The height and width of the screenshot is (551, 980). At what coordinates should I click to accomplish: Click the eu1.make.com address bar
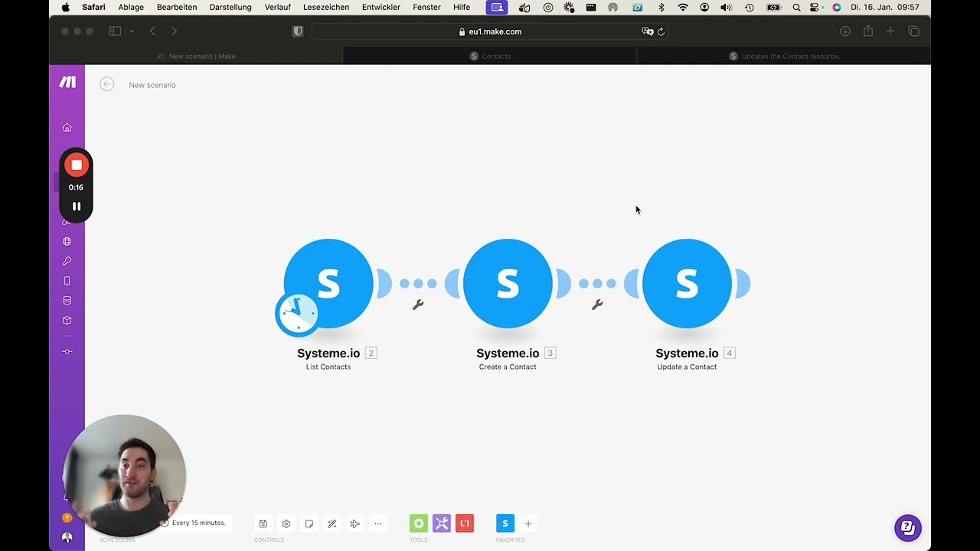tap(490, 31)
